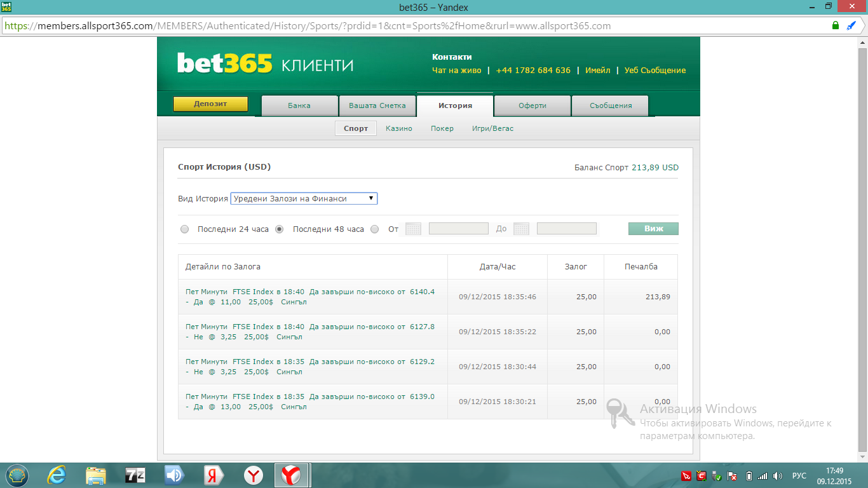Click the bet365 logo in the header

225,64
